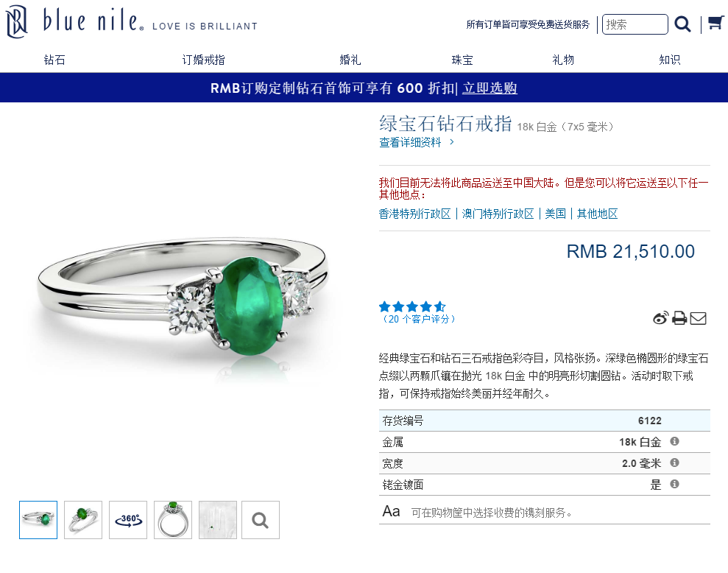Open the 钻石 menu
The height and width of the screenshot is (573, 728).
click(54, 60)
